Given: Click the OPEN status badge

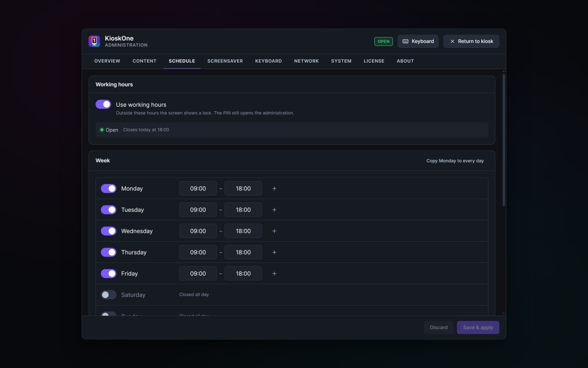Looking at the screenshot, I should pyautogui.click(x=384, y=42).
